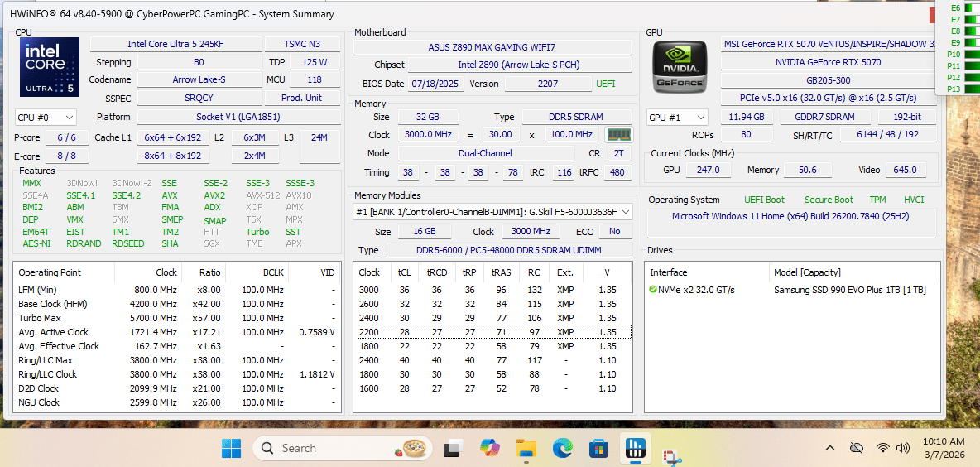Click the P10 core usage bar

(972, 55)
